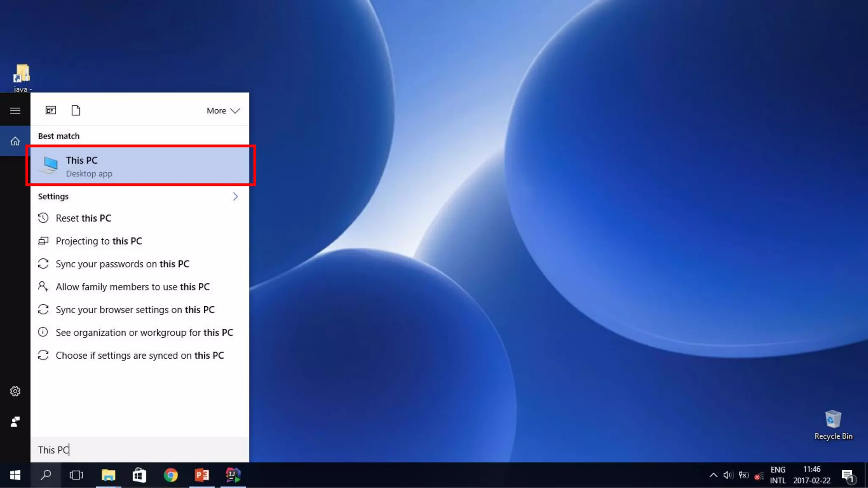Expand the Settings results chevron
The width and height of the screenshot is (868, 488).
click(235, 197)
